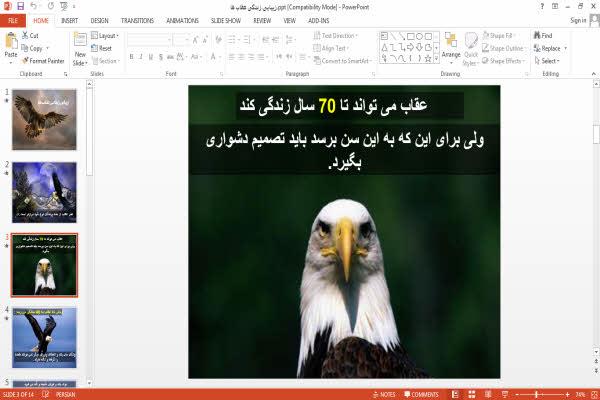Open the font size combo box

pyautogui.click(x=180, y=40)
